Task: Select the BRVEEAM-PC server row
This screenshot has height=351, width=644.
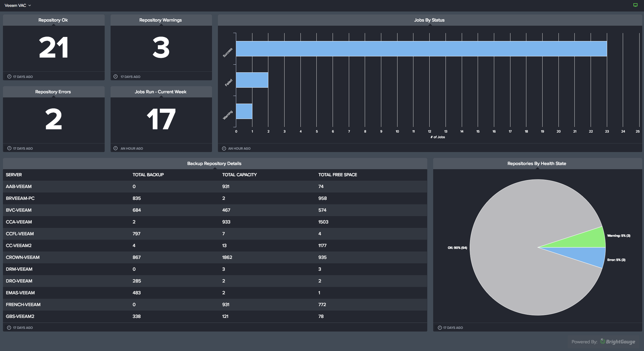Action: point(215,198)
